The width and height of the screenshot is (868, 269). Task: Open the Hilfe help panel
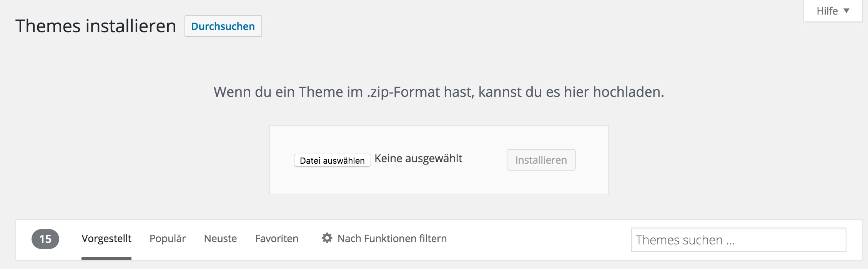tap(827, 11)
